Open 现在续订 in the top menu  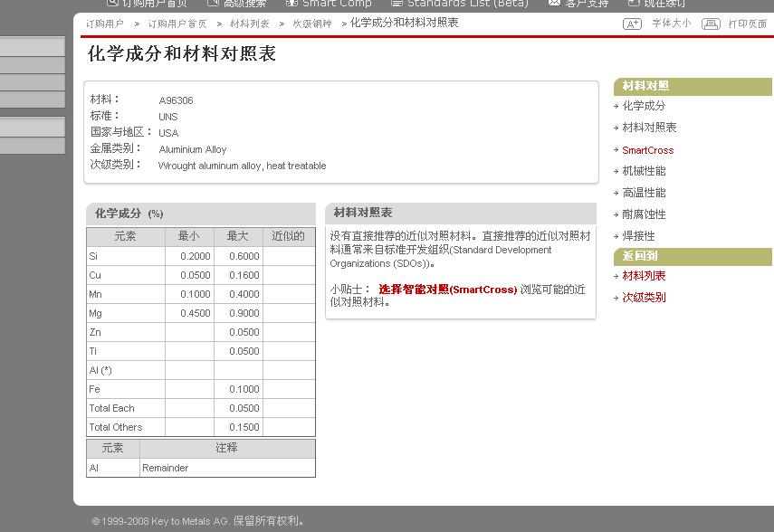coord(656,3)
